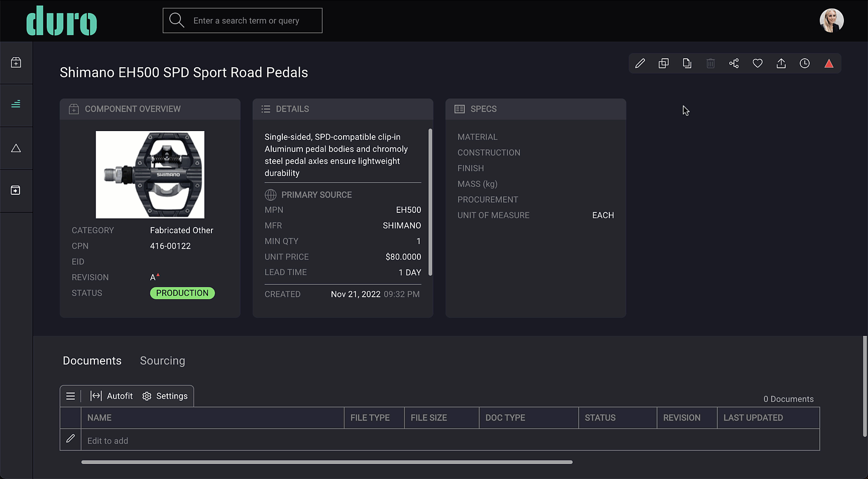The width and height of the screenshot is (868, 479).
Task: Open the component library sidebar icon
Action: point(16,62)
